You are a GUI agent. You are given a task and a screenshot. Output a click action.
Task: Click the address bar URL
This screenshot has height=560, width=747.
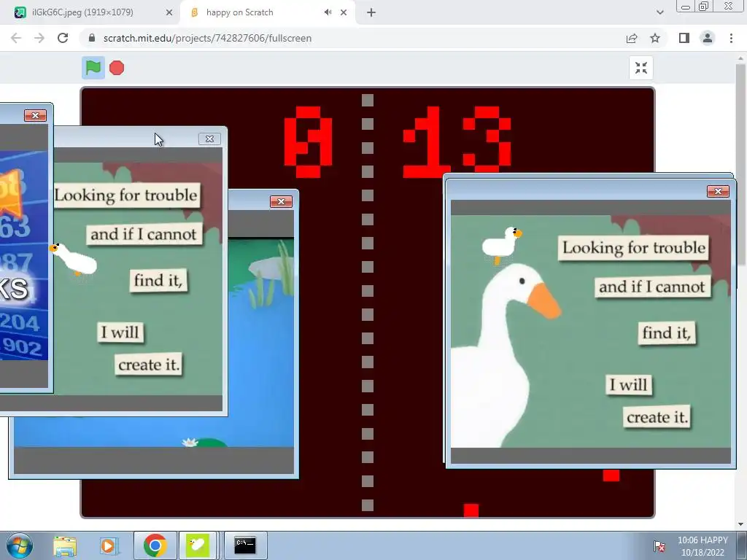click(x=207, y=38)
